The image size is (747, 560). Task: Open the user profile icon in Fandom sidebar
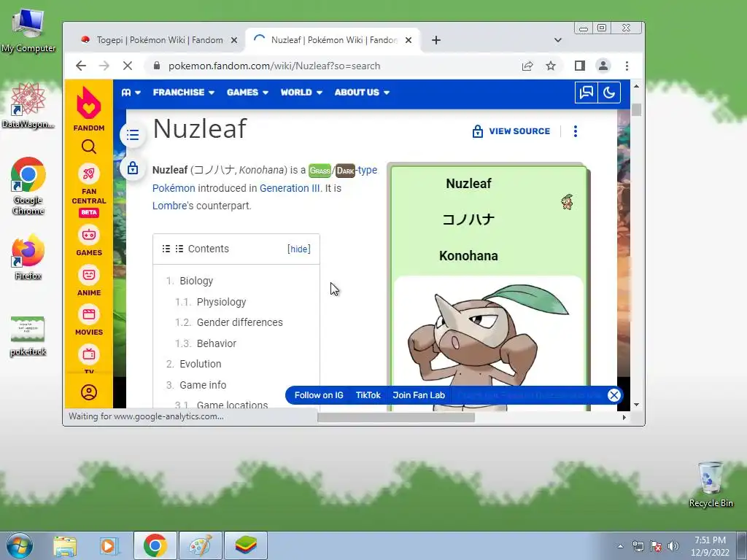pyautogui.click(x=88, y=392)
